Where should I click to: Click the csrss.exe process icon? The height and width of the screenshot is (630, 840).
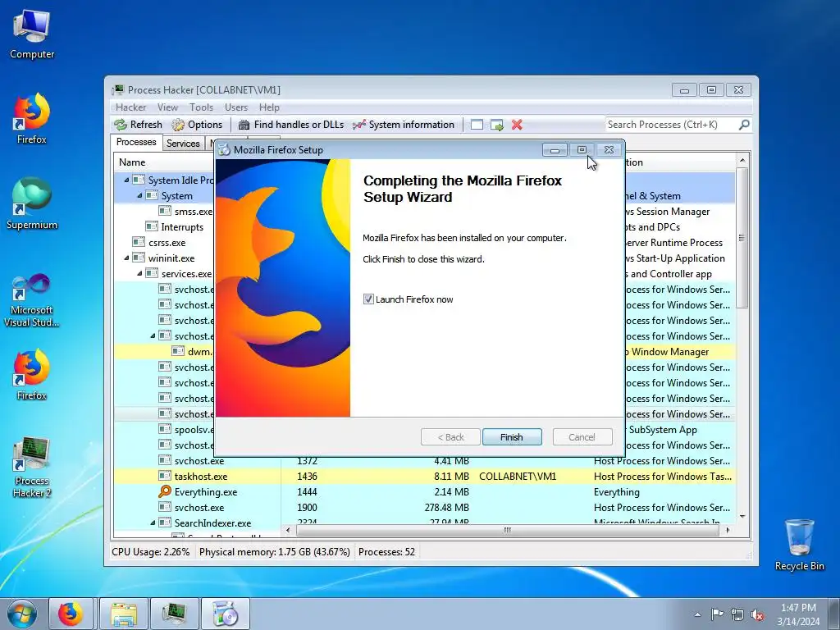(139, 243)
